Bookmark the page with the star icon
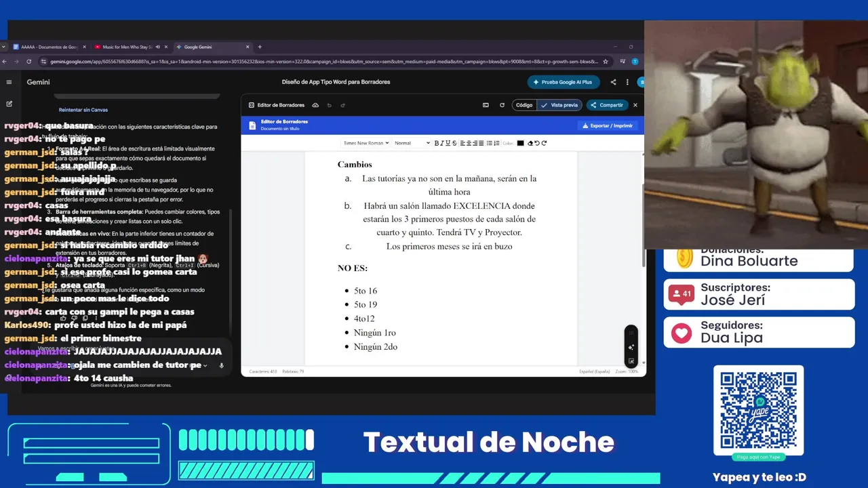 (606, 61)
